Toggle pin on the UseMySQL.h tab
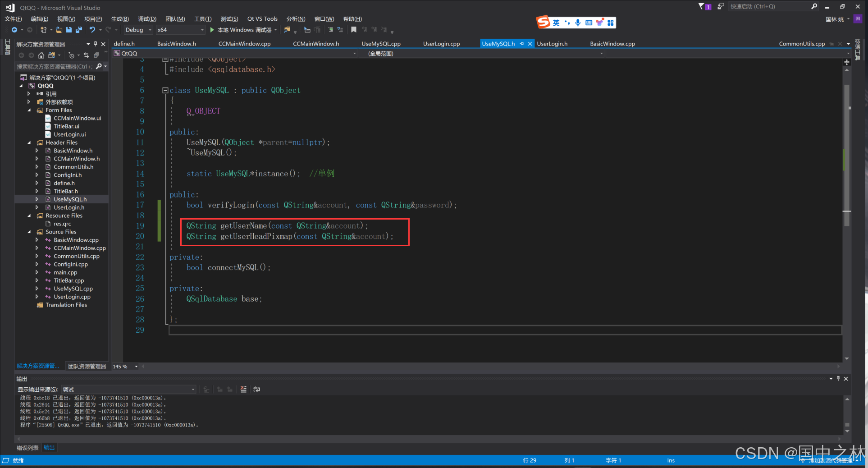 point(522,44)
